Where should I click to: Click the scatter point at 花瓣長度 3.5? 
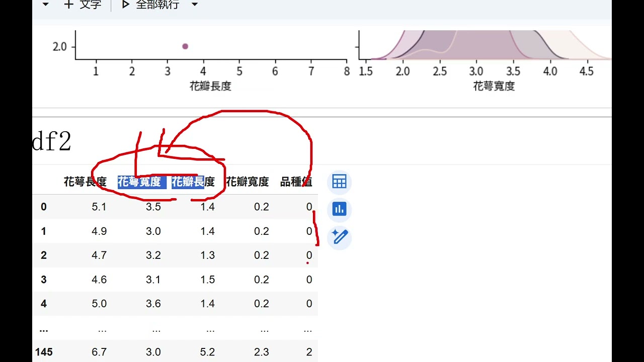pyautogui.click(x=185, y=46)
